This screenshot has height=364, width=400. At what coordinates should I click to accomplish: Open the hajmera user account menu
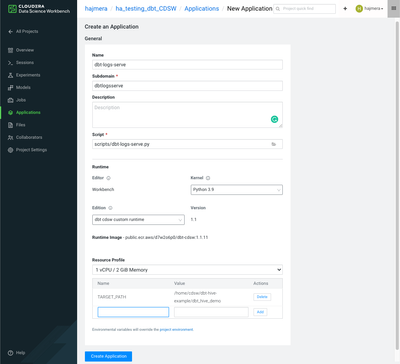point(369,9)
